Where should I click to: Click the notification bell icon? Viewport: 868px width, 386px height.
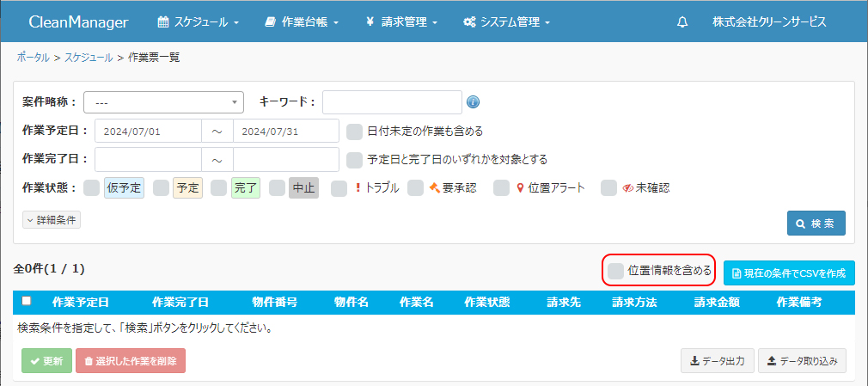[682, 22]
